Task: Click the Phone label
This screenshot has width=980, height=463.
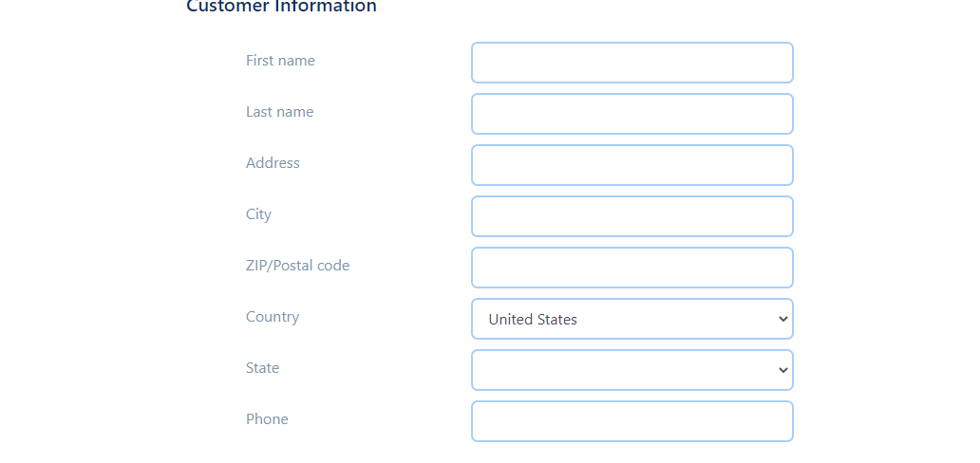Action: (267, 419)
